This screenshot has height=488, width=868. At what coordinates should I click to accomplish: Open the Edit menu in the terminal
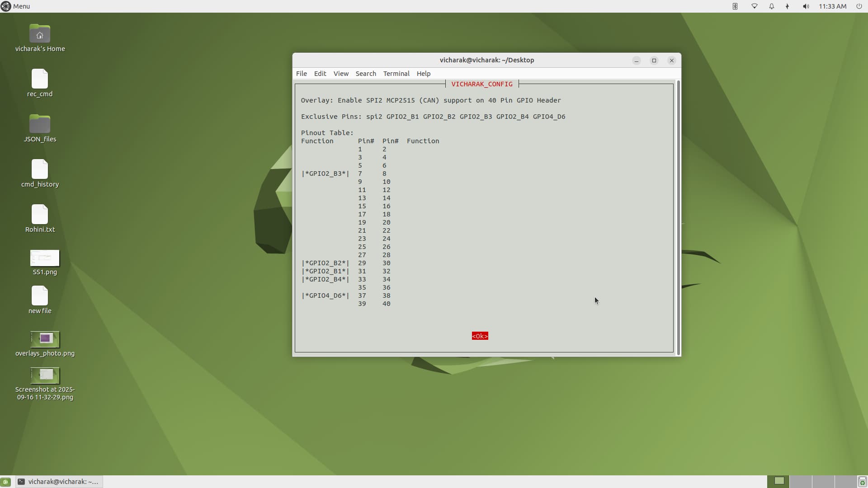pyautogui.click(x=320, y=74)
